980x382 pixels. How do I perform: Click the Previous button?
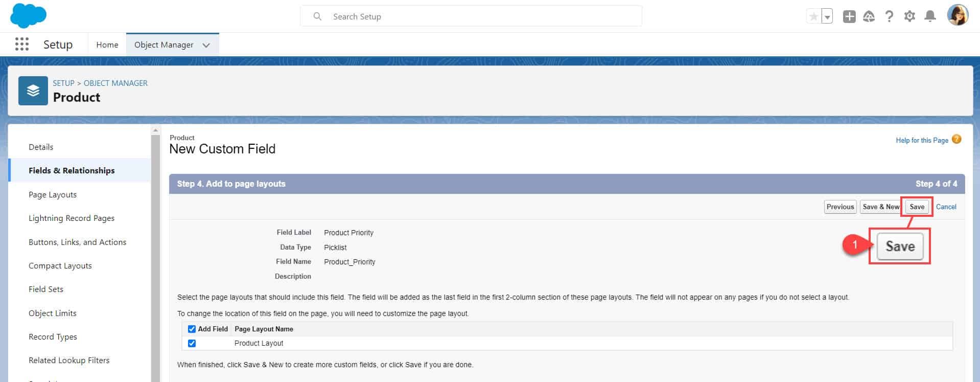click(x=840, y=207)
